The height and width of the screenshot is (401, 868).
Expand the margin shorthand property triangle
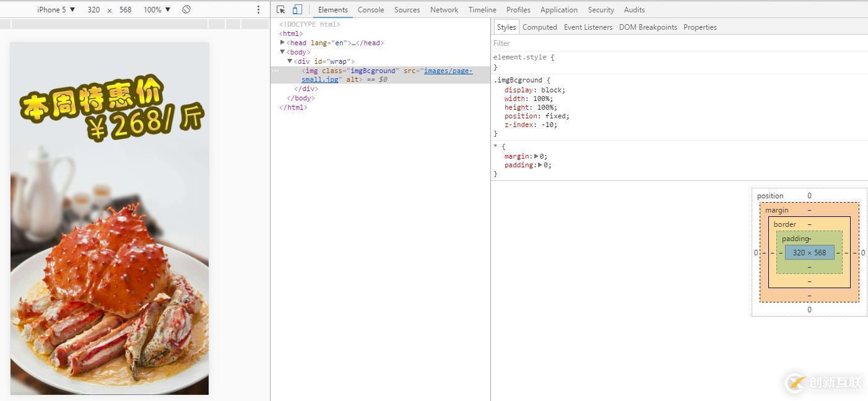[x=536, y=156]
